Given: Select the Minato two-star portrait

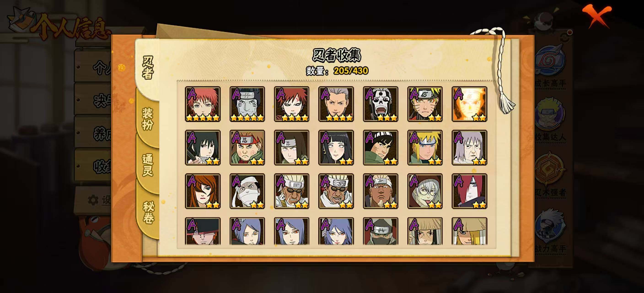Looking at the screenshot, I should pos(425,148).
